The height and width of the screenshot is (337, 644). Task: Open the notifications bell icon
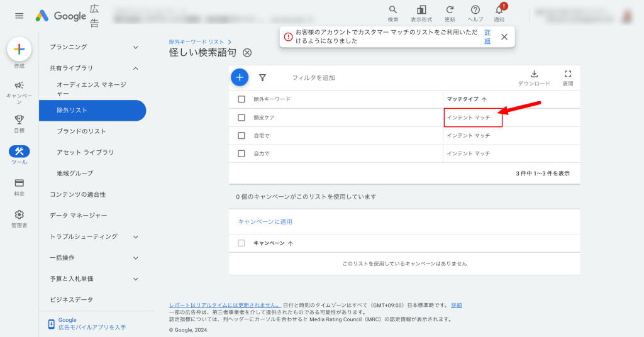click(498, 10)
